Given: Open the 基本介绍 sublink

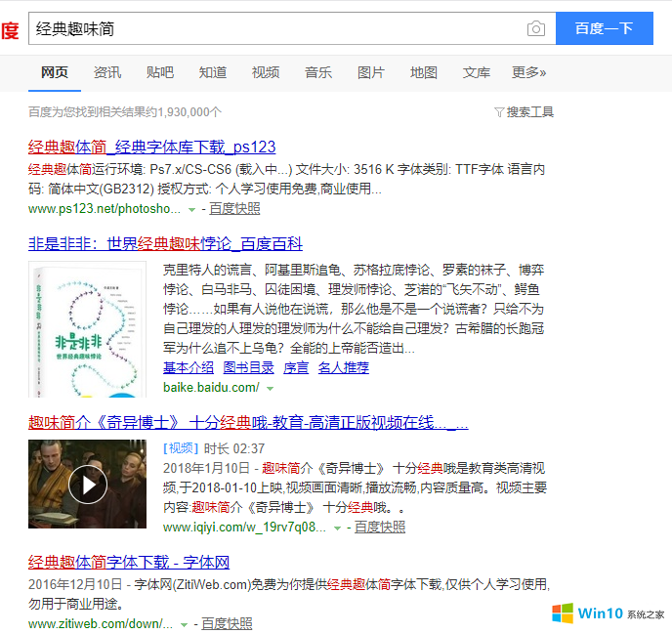Looking at the screenshot, I should point(189,367).
